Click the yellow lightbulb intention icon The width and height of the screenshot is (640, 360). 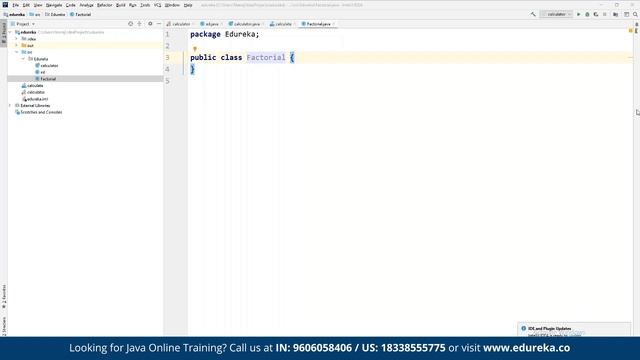pyautogui.click(x=195, y=49)
